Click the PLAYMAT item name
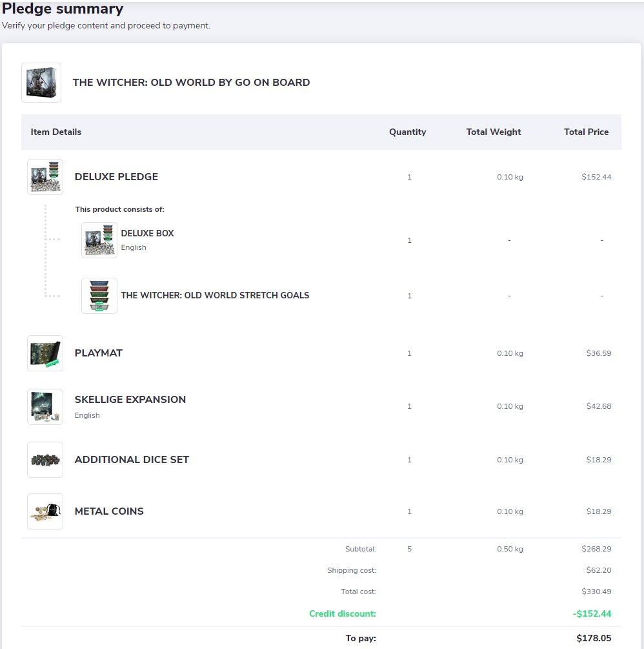Image resolution: width=644 pixels, height=649 pixels. click(99, 353)
